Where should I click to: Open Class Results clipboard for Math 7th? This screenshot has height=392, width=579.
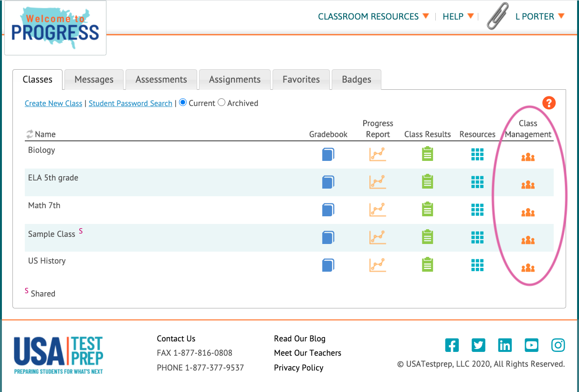click(x=427, y=209)
